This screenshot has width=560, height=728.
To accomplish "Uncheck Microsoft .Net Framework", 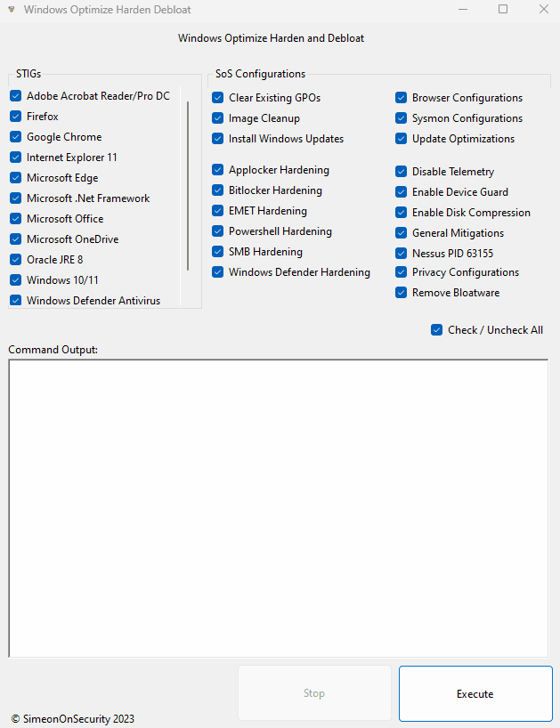I will point(16,198).
